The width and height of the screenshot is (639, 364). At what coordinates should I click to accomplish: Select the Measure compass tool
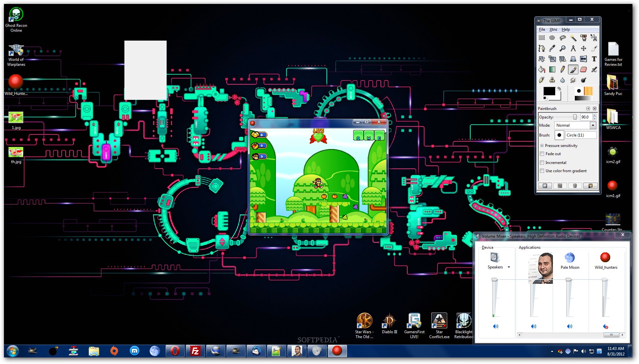click(573, 48)
